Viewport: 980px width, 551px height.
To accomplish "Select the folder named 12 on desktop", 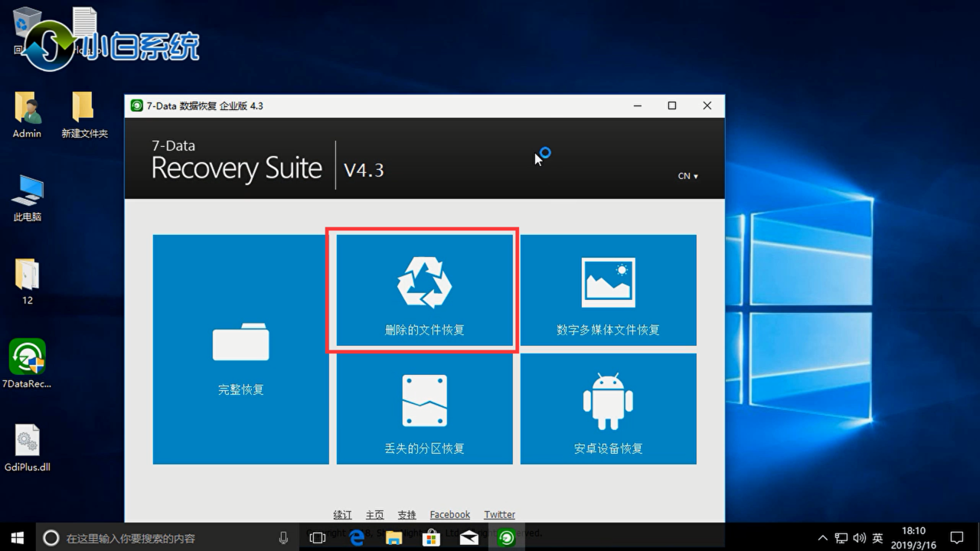I will pyautogui.click(x=28, y=282).
